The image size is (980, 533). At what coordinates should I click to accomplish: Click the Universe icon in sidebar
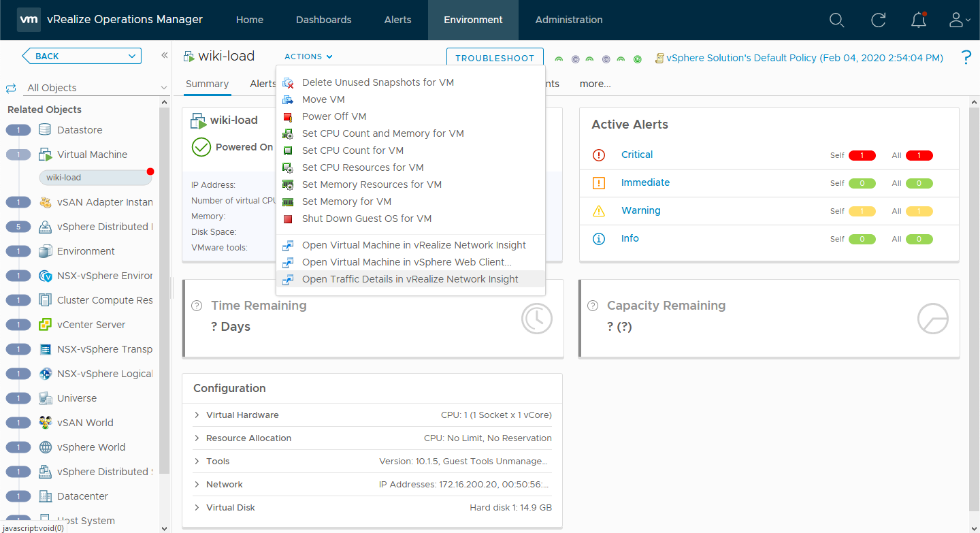click(x=45, y=398)
